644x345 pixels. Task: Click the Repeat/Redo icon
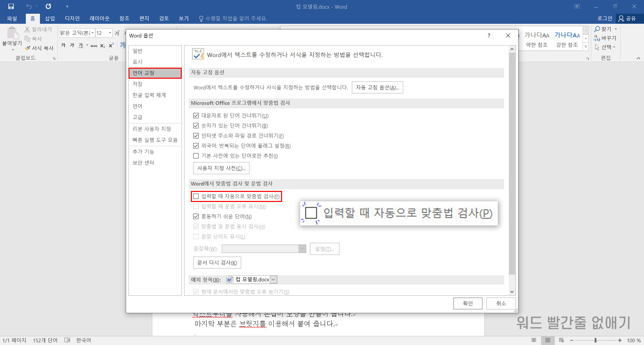coord(48,6)
